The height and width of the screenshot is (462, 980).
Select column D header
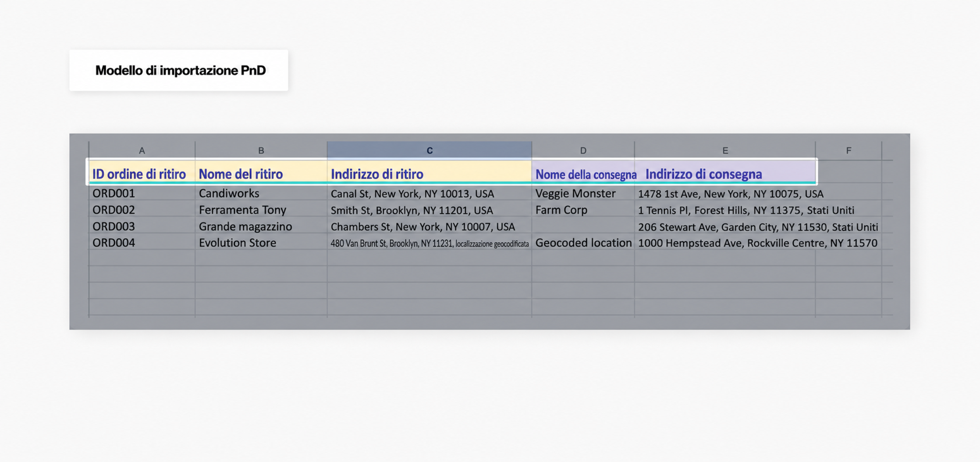tap(583, 150)
